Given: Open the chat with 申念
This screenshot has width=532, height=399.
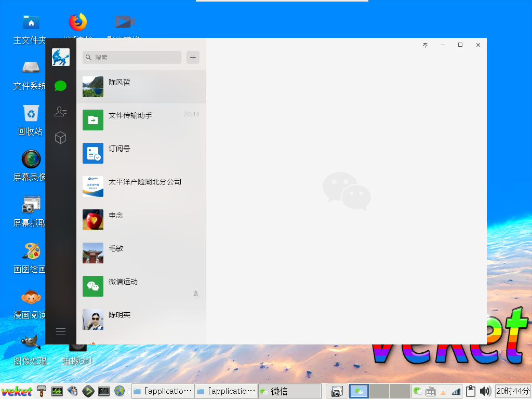Looking at the screenshot, I should pyautogui.click(x=141, y=220).
